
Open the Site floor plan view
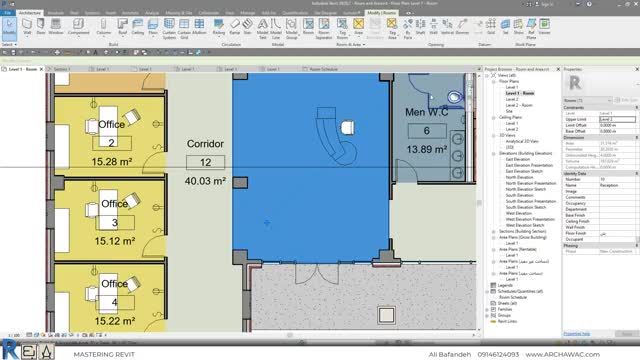pyautogui.click(x=509, y=111)
